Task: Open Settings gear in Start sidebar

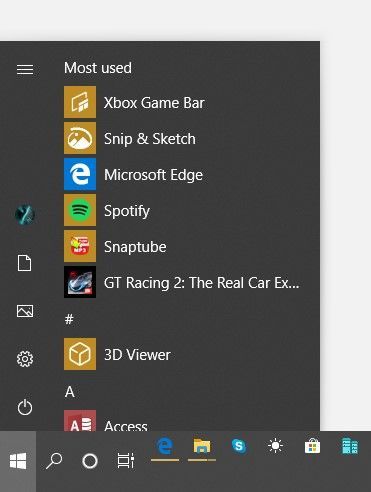Action: point(25,359)
